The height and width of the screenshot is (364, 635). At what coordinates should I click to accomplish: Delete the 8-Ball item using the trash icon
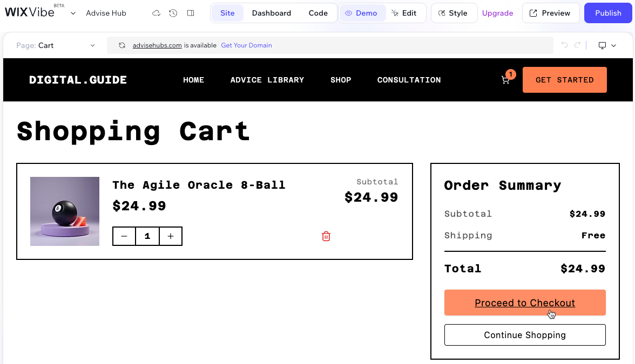coord(326,236)
